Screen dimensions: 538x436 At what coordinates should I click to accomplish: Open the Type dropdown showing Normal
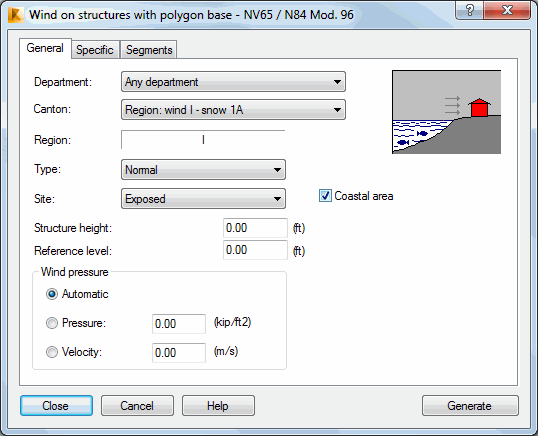[203, 169]
